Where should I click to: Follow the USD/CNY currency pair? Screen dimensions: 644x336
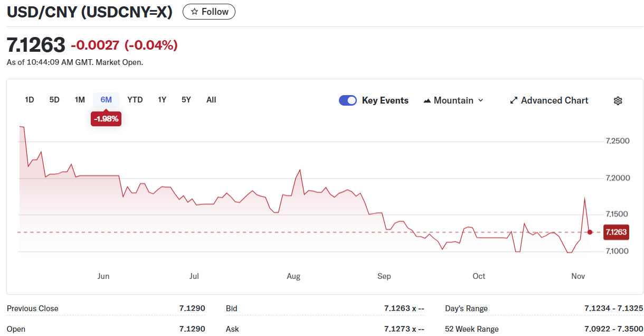coord(209,12)
